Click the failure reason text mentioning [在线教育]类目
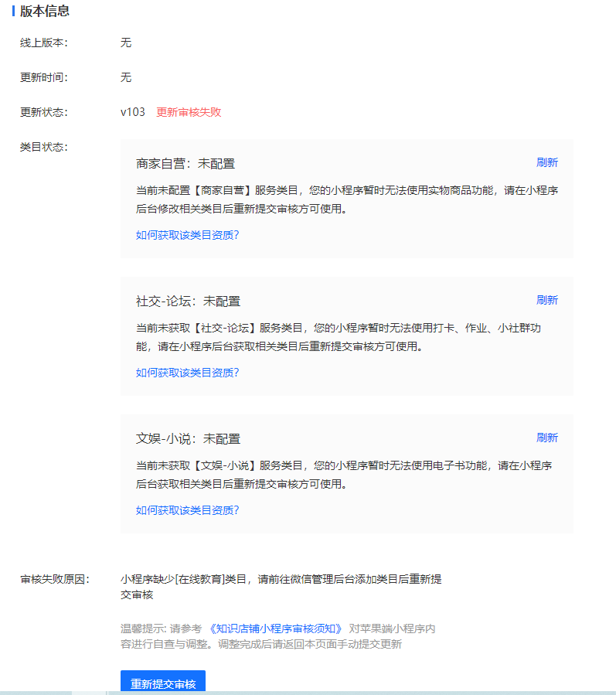 point(281,587)
